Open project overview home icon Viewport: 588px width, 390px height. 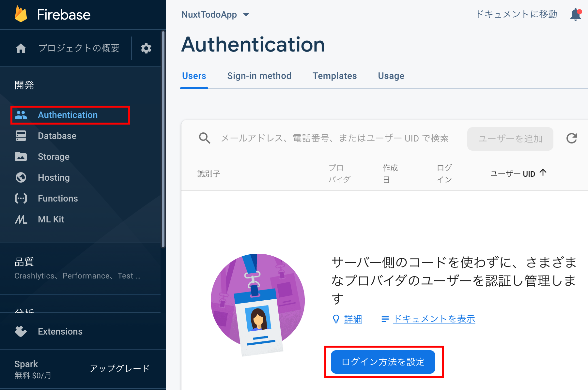(x=21, y=48)
